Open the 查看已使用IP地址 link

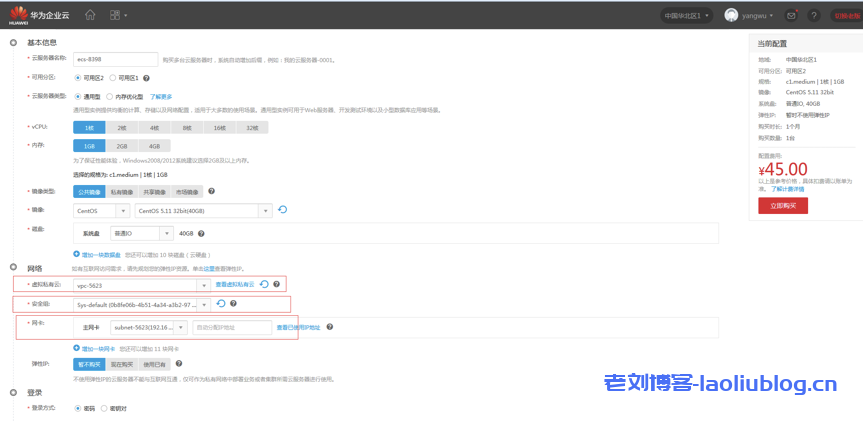click(298, 327)
